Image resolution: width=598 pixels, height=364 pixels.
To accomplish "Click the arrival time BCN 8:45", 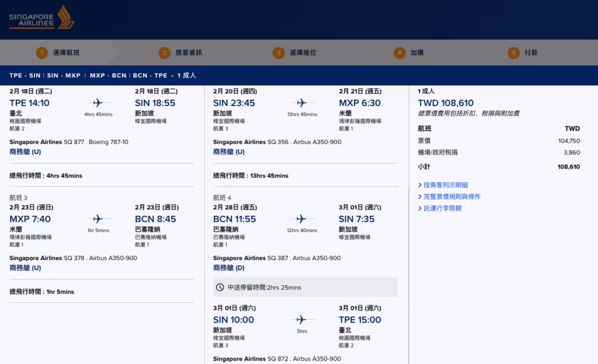I will (x=155, y=219).
